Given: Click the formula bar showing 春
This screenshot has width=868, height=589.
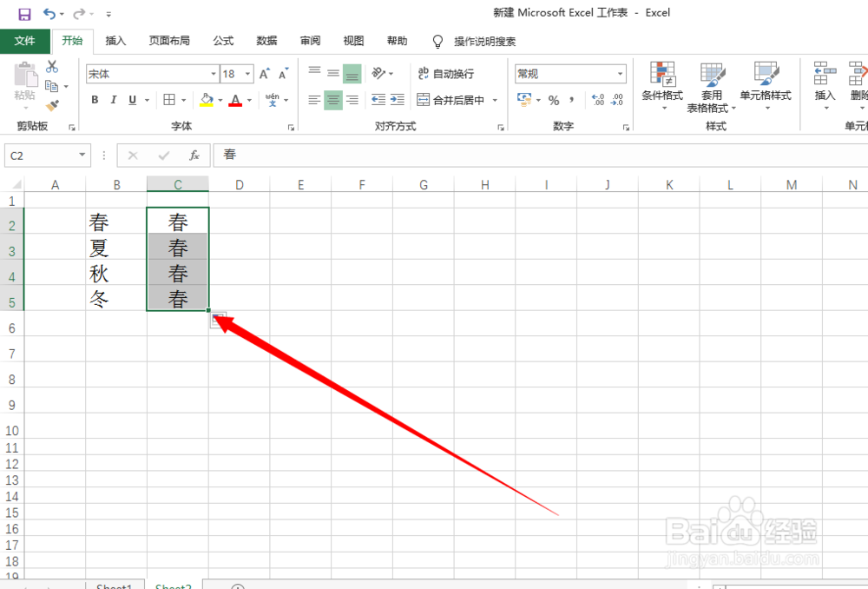Looking at the screenshot, I should pos(540,156).
